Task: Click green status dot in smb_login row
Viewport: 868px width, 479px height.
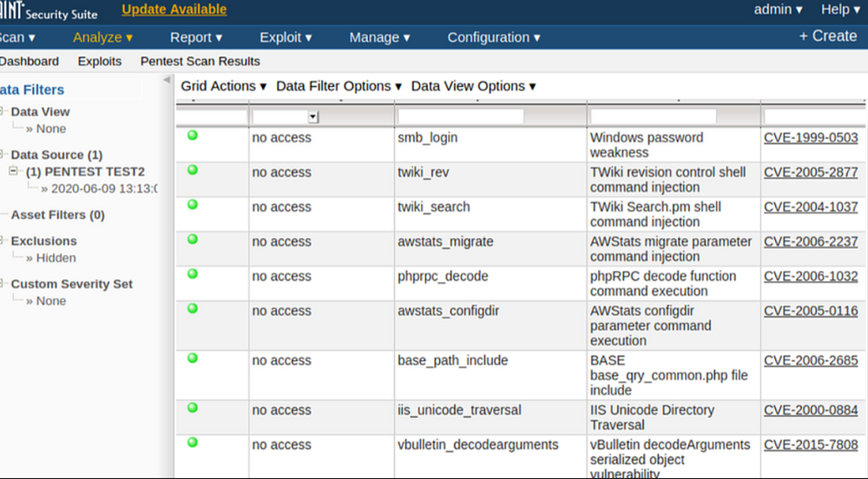Action: [x=193, y=135]
